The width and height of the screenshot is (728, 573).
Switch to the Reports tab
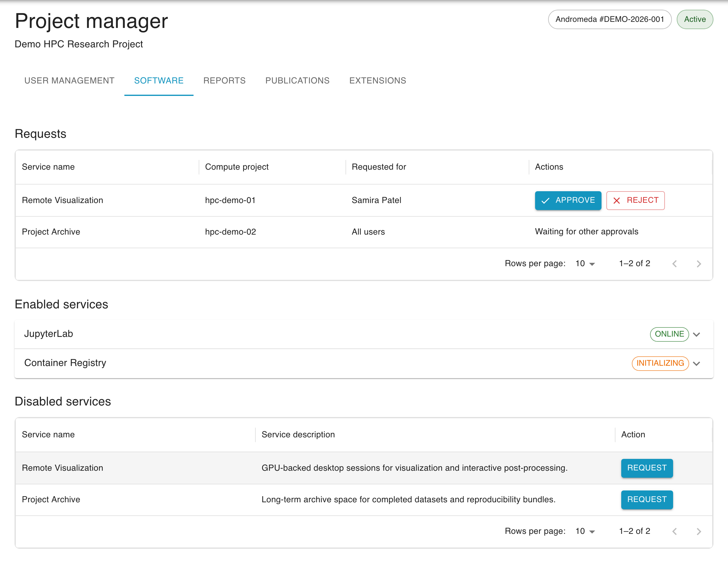[x=224, y=80]
